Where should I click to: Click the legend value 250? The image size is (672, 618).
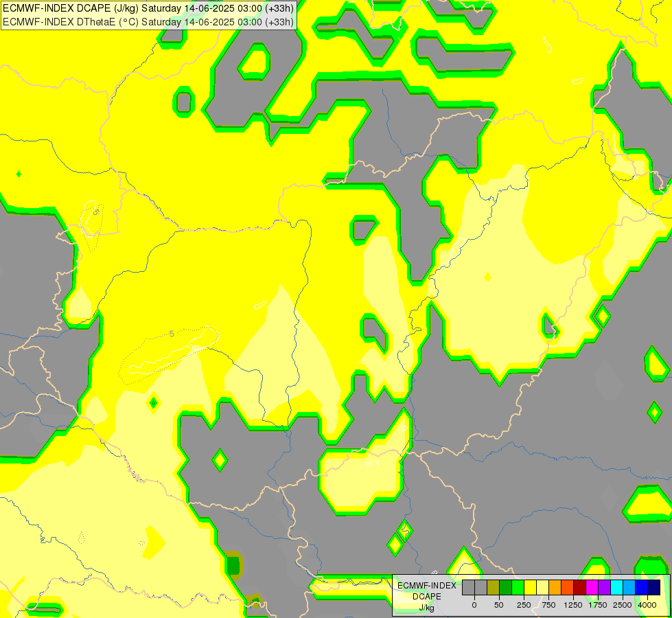click(524, 605)
